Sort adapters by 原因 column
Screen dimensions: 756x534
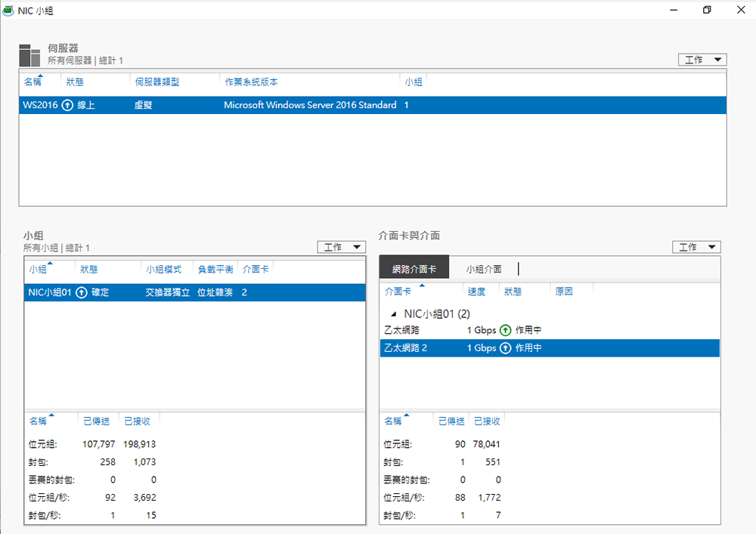[x=564, y=292]
